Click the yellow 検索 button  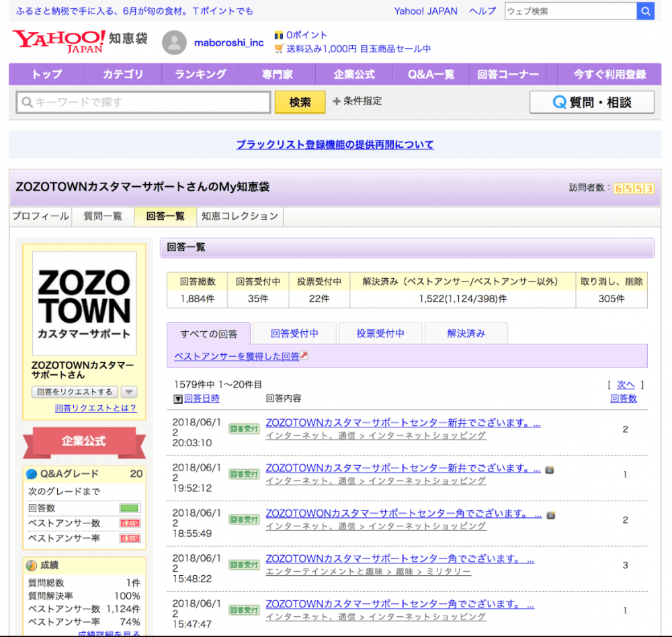(x=300, y=102)
